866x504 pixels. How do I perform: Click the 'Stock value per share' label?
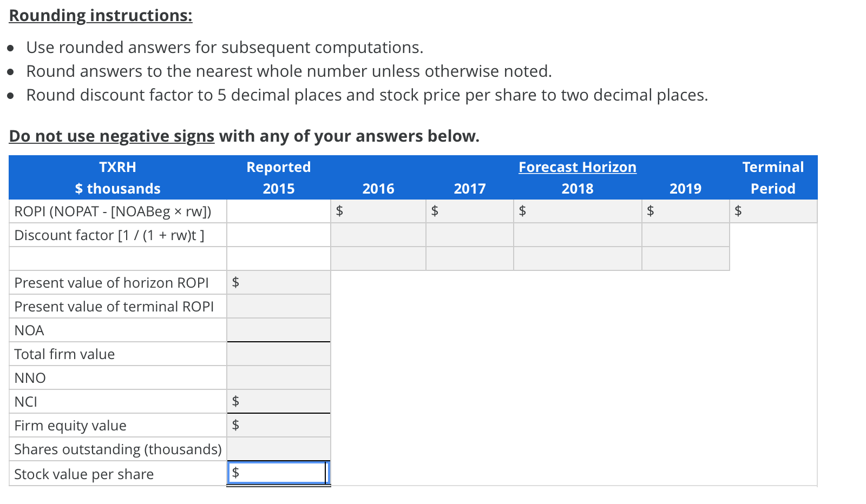pos(84,474)
